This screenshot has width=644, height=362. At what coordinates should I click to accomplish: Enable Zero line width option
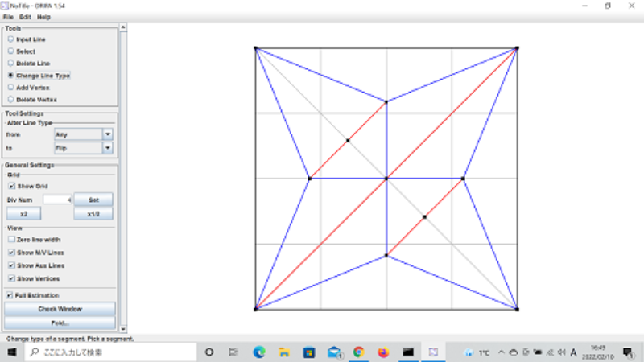(11, 239)
